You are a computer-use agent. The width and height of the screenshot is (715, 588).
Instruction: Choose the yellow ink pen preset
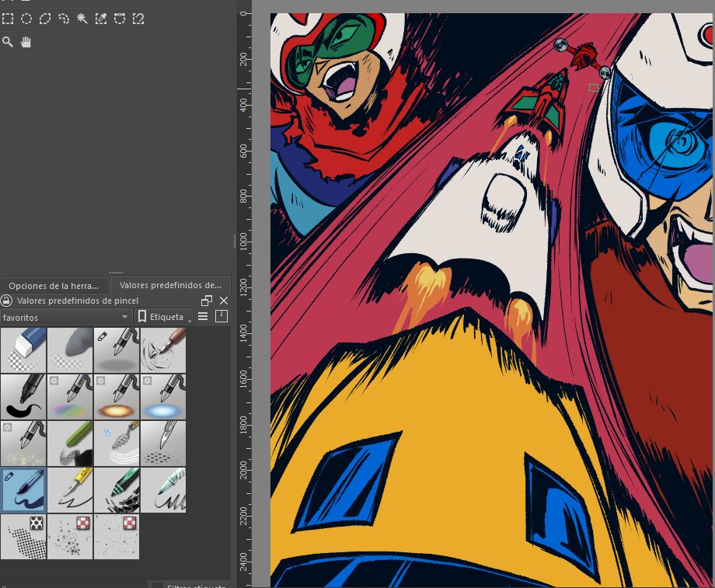70,489
